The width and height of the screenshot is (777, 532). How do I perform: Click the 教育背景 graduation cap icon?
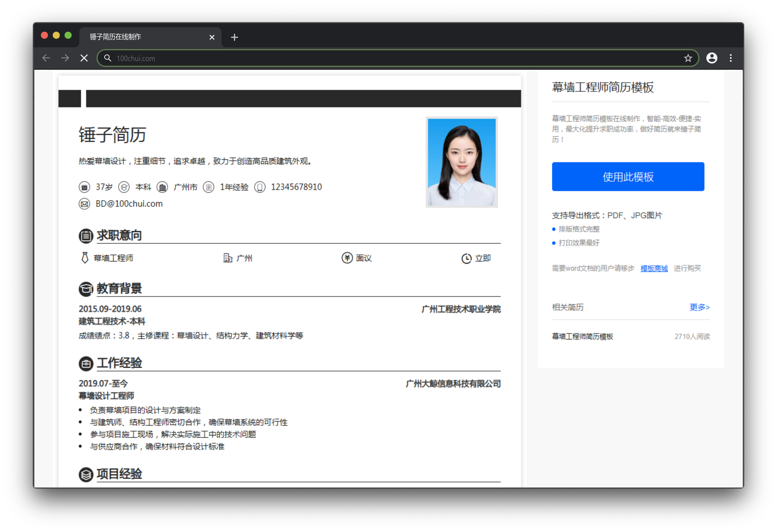86,289
